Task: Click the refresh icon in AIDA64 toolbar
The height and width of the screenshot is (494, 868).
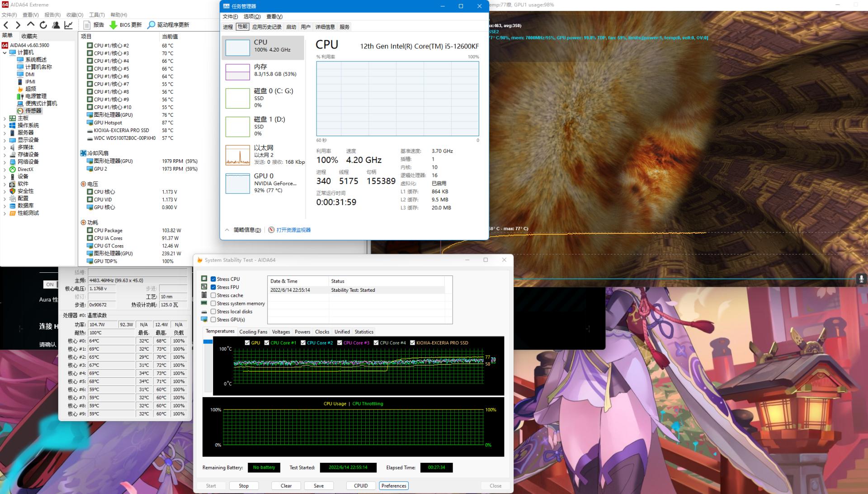Action: (x=43, y=25)
